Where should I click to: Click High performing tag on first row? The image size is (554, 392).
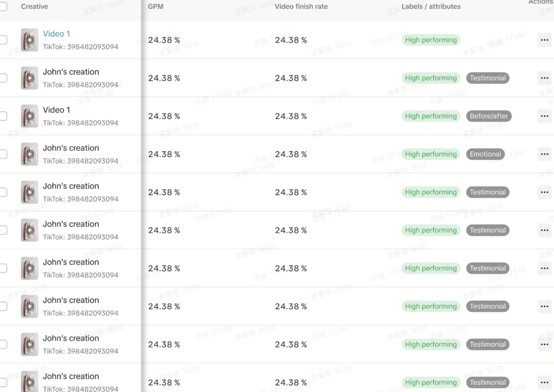click(431, 40)
